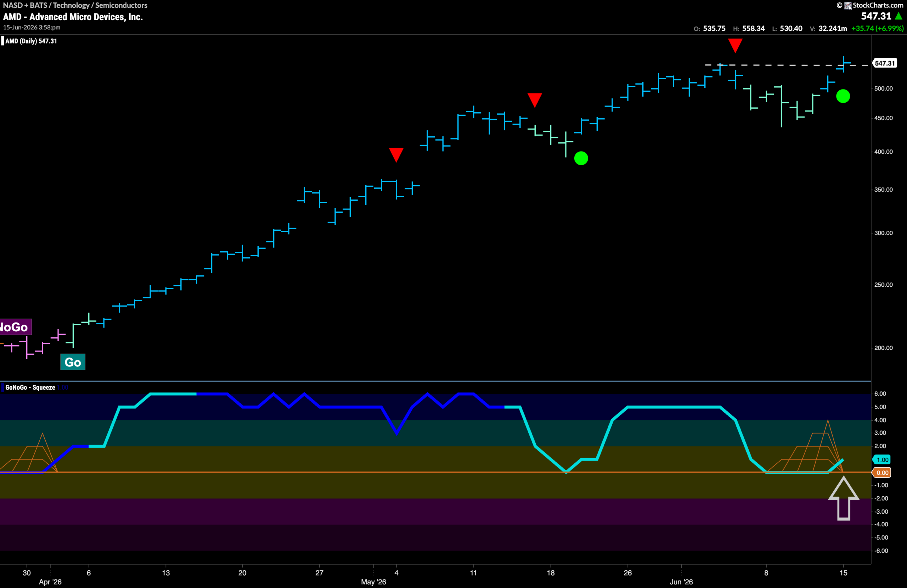Click the volume value 32.241m
The width and height of the screenshot is (907, 588).
[x=833, y=29]
